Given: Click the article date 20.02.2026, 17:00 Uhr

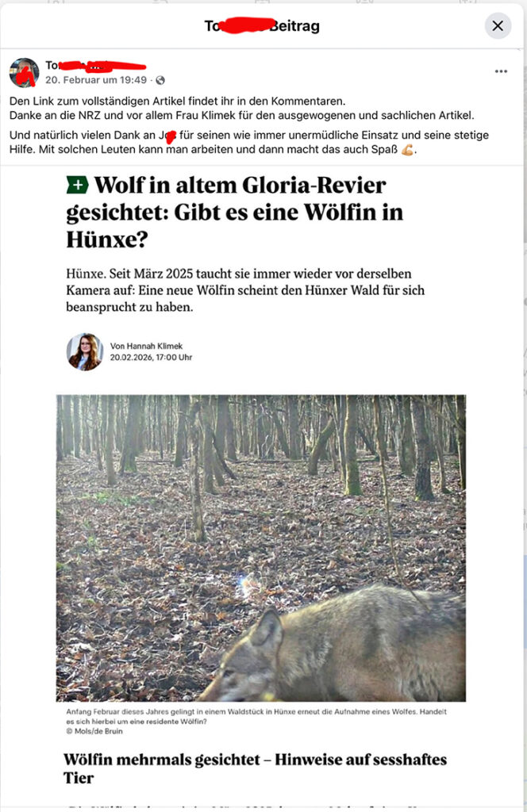Looking at the screenshot, I should (x=151, y=358).
